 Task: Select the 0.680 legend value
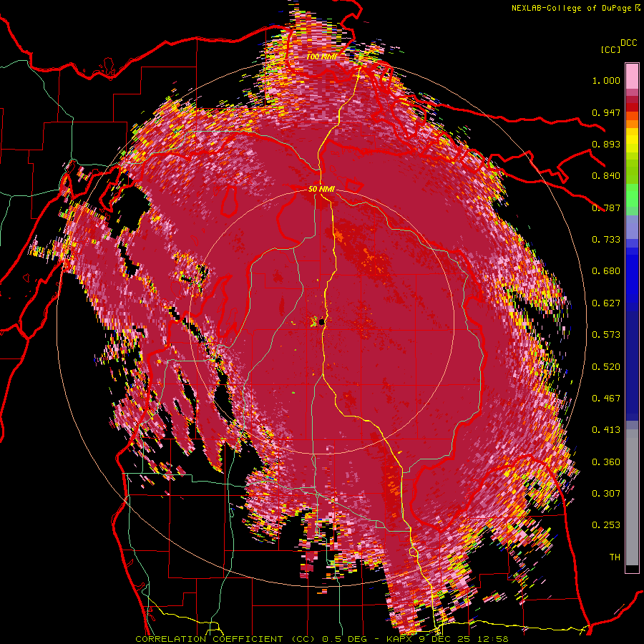coord(606,271)
